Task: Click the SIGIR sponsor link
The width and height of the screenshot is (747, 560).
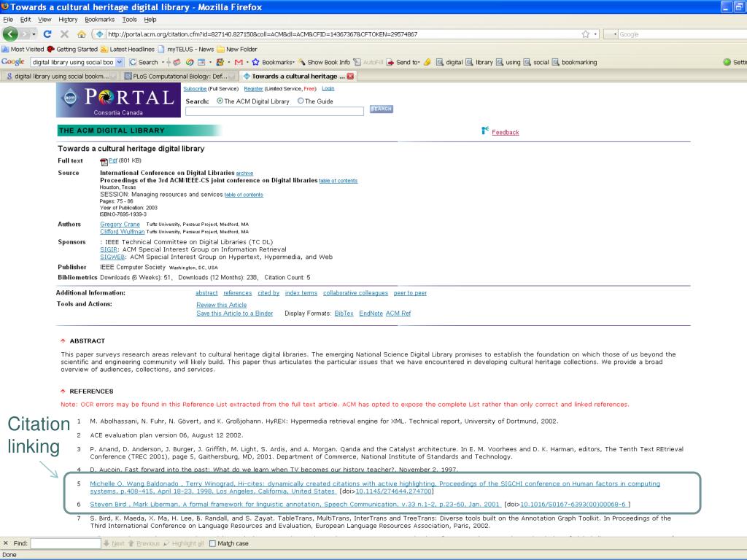Action: point(109,249)
